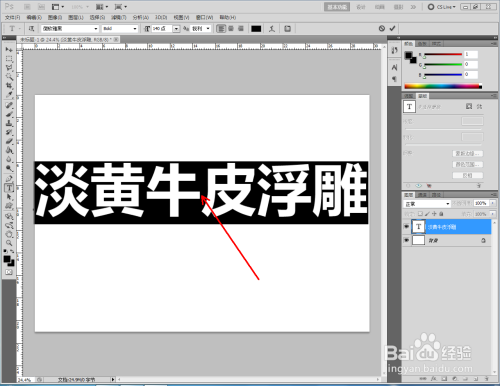
Task: Click the active Essentials workspace button
Action: (x=337, y=7)
